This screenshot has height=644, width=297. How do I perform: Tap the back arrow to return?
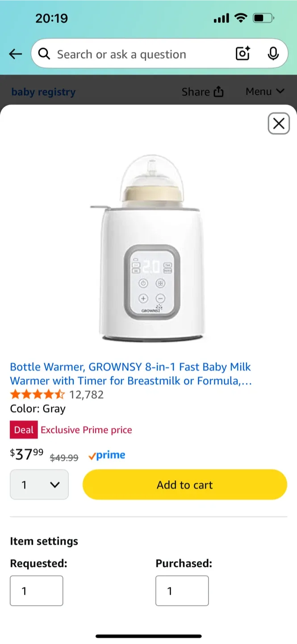(x=15, y=54)
